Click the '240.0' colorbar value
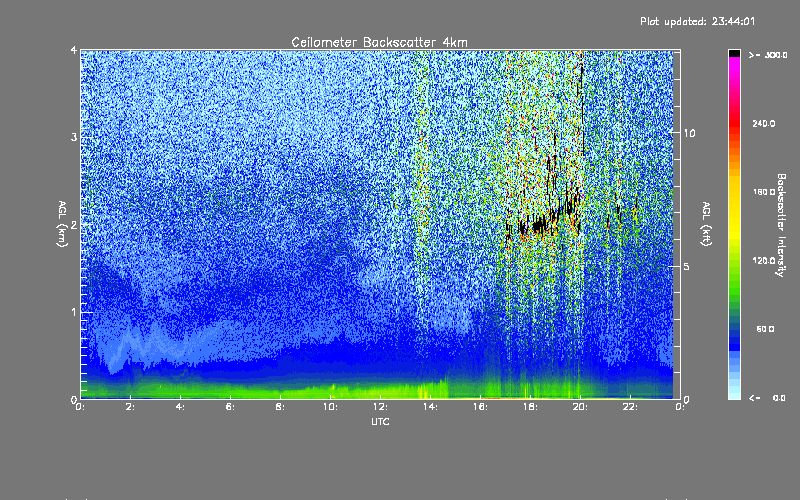This screenshot has width=800, height=500. 764,124
